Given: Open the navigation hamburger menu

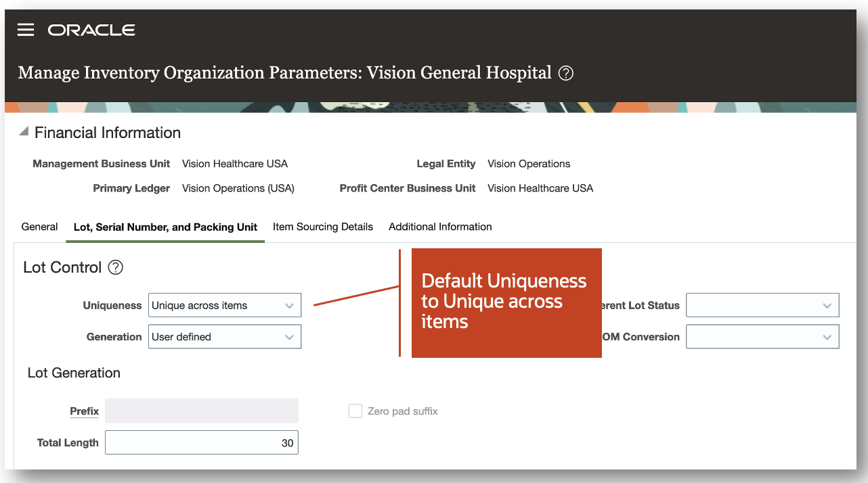Looking at the screenshot, I should [25, 30].
